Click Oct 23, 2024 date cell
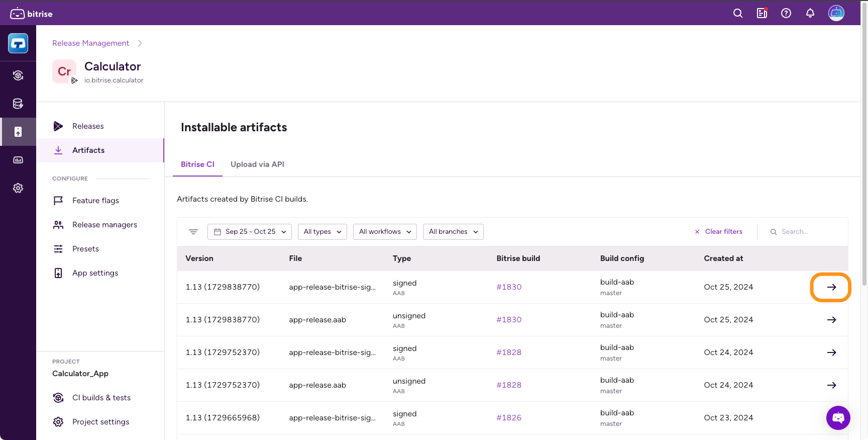Screen dimensions: 868x440 coord(728,418)
